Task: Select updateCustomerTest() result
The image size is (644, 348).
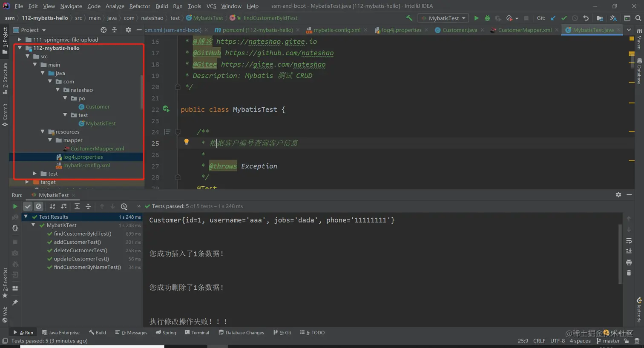Action: coord(81,259)
